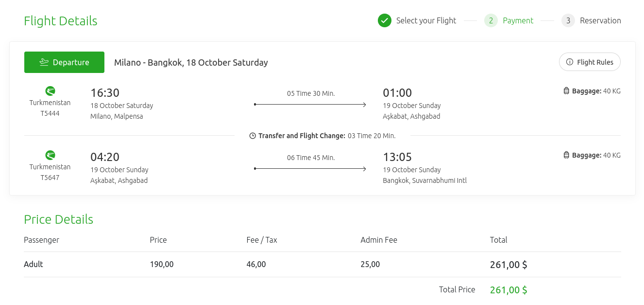Click the 06 Time 45 Min. duration arrow
The image size is (644, 305).
tap(310, 168)
